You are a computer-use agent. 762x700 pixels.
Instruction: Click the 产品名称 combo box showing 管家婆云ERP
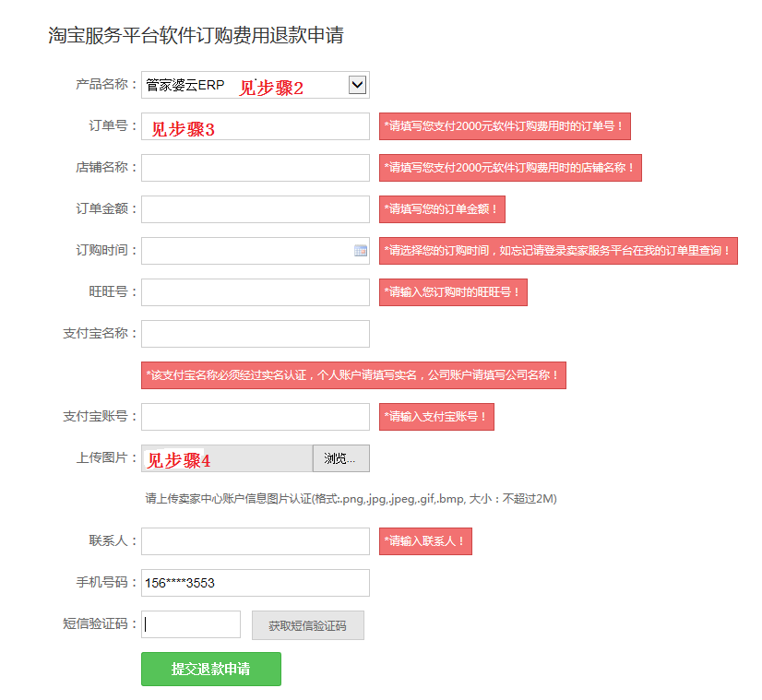click(x=256, y=85)
